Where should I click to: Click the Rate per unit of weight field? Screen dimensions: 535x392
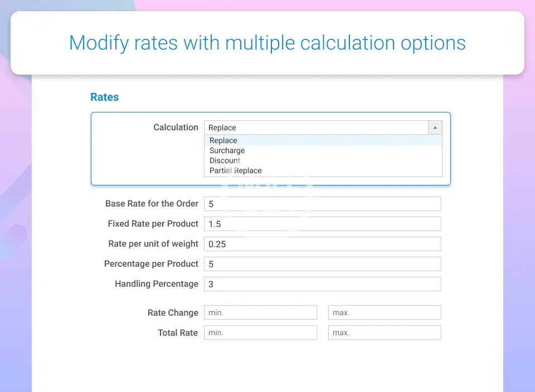[x=322, y=244]
